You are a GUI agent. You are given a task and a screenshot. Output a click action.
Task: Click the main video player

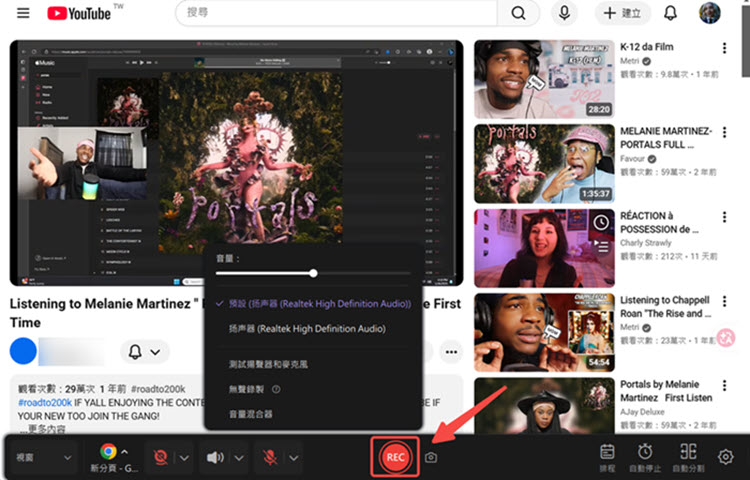point(236,163)
